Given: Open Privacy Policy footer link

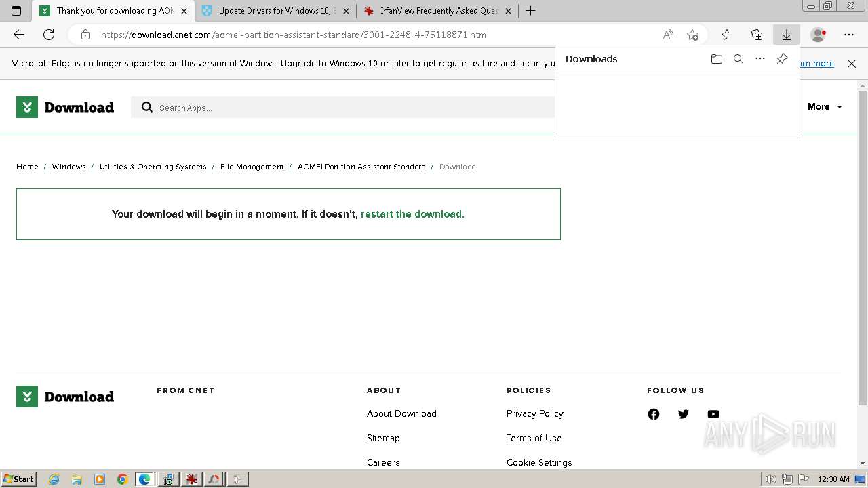Looking at the screenshot, I should [x=535, y=413].
